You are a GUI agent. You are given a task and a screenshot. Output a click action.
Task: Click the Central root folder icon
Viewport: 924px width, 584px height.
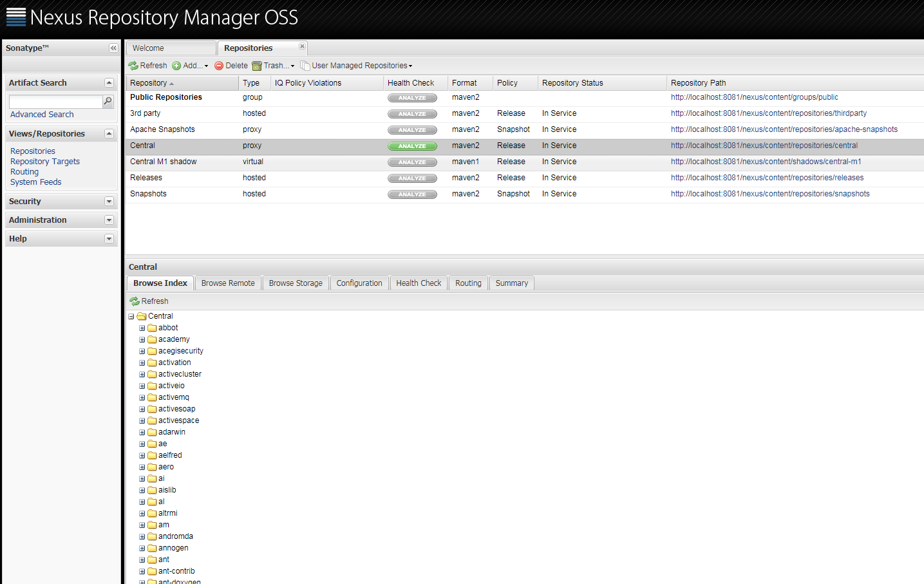[x=142, y=316]
